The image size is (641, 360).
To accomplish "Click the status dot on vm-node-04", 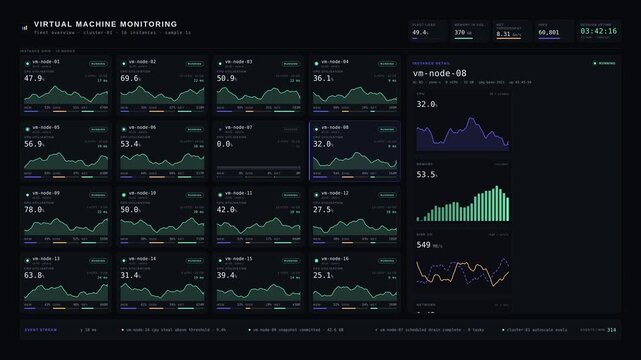I will (x=316, y=64).
